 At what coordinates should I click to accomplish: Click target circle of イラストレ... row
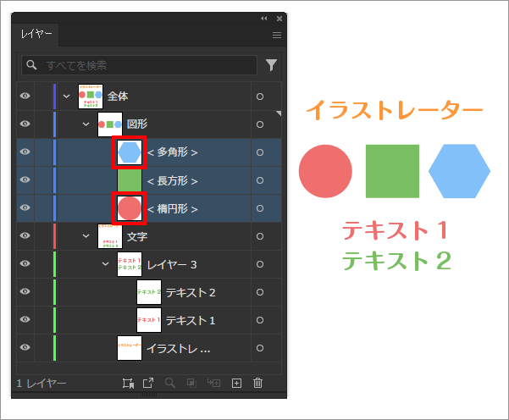[x=260, y=348]
